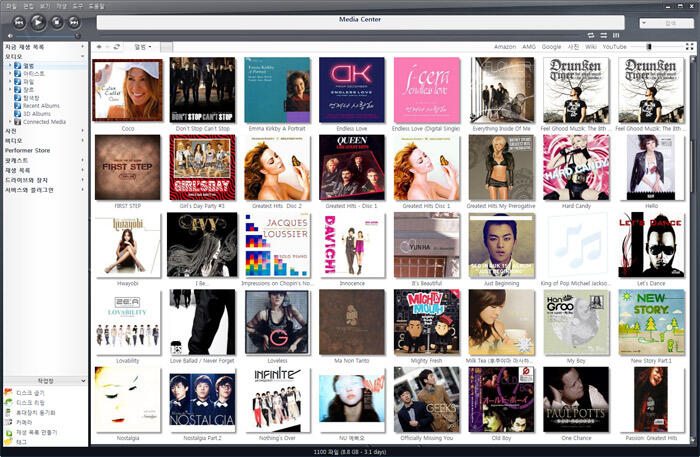Image resolution: width=700 pixels, height=457 pixels.
Task: Go back with the view's back arrow
Action: pos(99,47)
